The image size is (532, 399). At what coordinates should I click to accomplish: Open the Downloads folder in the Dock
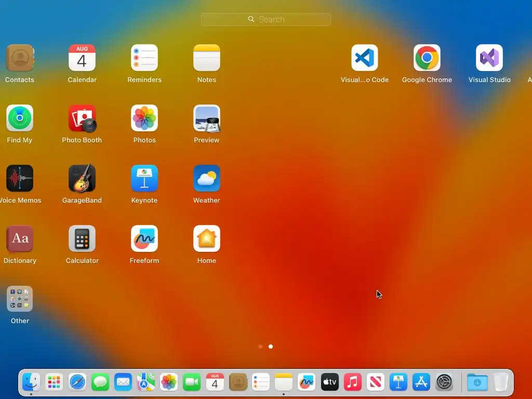[x=477, y=382]
